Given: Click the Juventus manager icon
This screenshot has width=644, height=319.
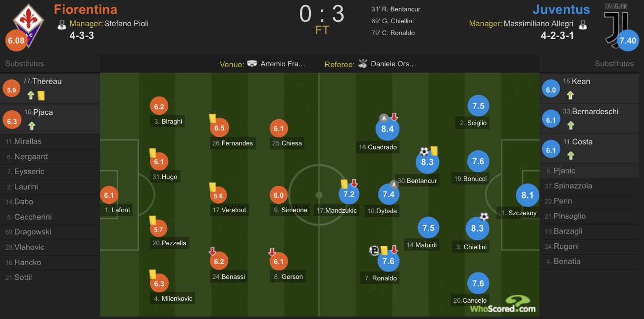Looking at the screenshot, I should coord(583,24).
